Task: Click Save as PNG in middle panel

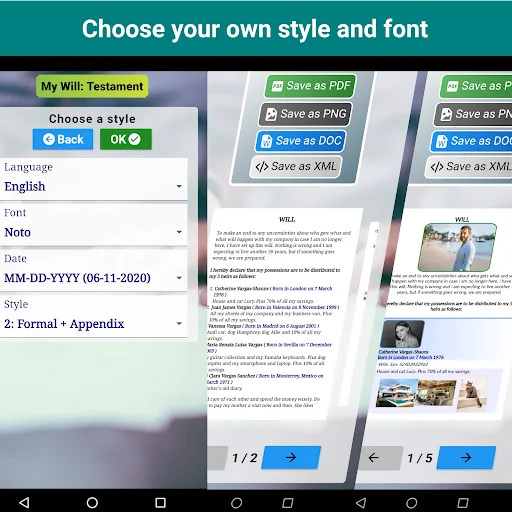Action: [305, 114]
